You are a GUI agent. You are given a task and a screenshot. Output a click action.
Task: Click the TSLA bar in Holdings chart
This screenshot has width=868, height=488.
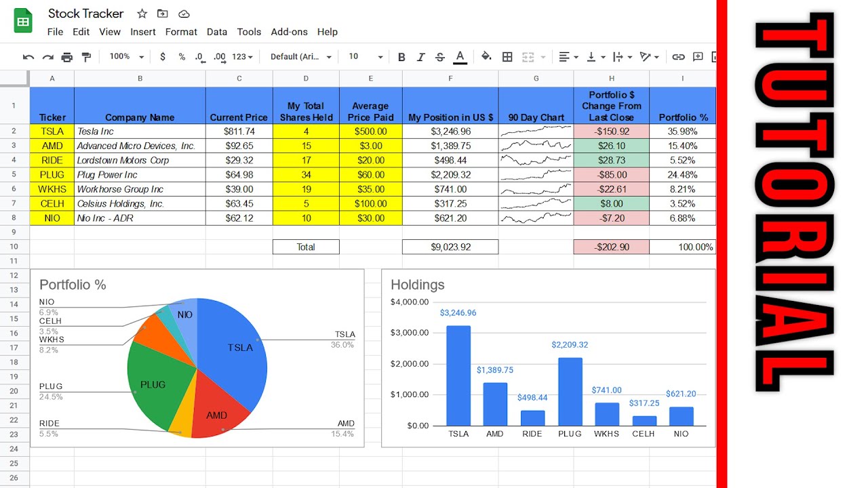(458, 375)
